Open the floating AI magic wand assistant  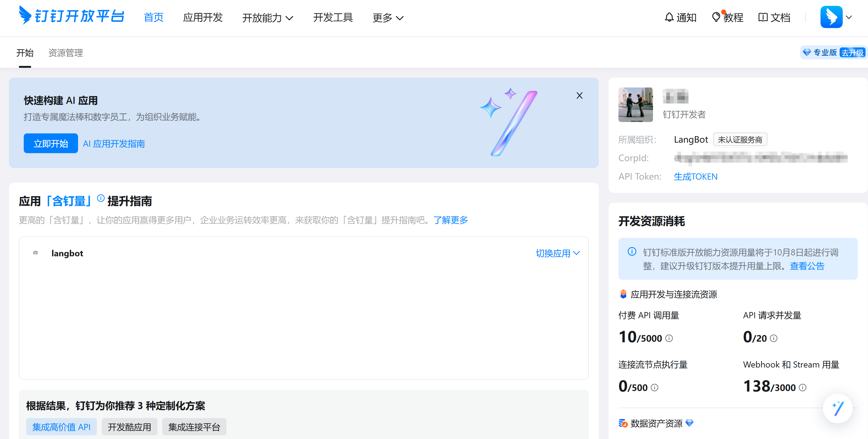tap(837, 409)
